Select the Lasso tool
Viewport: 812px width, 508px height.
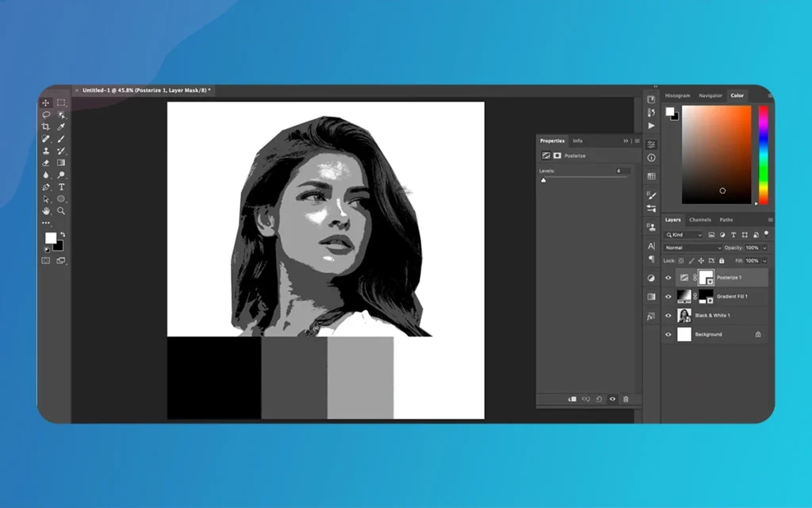[x=46, y=115]
